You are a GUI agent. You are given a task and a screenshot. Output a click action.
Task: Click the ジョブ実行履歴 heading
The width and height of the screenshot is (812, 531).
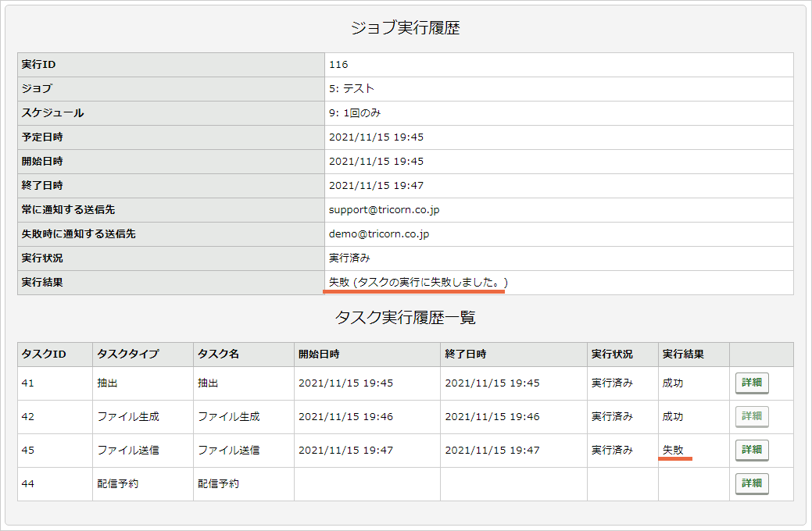point(406,27)
